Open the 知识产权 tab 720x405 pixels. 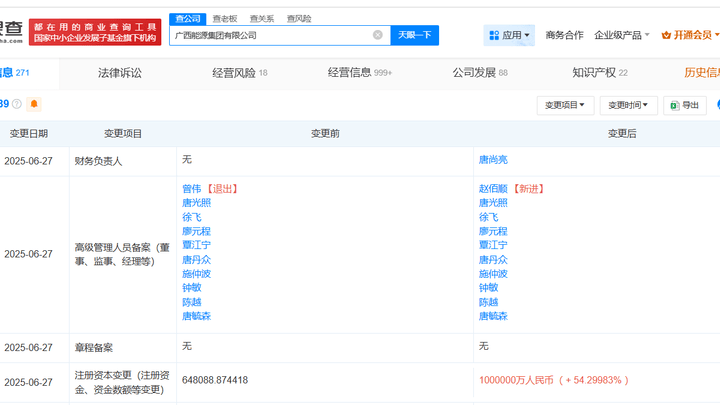pyautogui.click(x=600, y=73)
